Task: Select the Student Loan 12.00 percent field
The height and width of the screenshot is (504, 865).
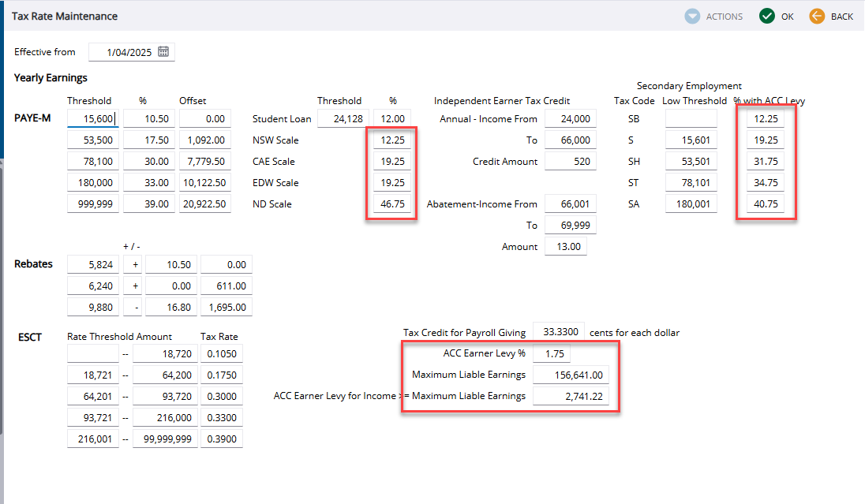Action: (391, 119)
